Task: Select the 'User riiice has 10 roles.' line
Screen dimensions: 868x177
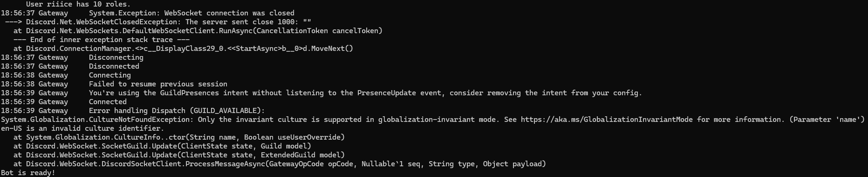Action: coord(78,4)
